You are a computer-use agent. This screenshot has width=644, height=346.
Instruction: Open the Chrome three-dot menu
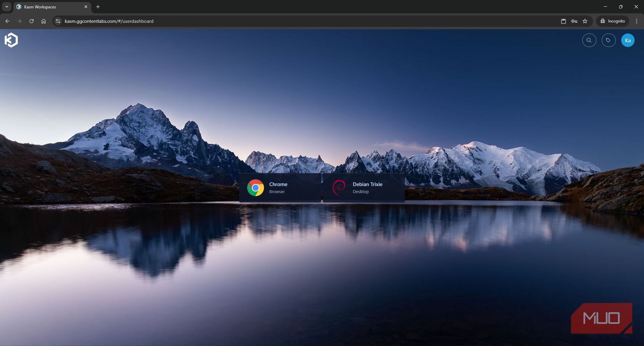pyautogui.click(x=637, y=21)
